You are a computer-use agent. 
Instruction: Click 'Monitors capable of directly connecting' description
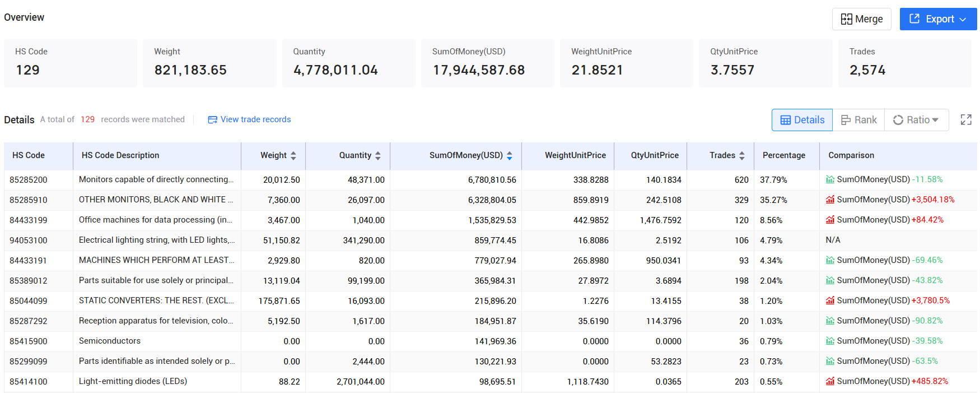click(x=156, y=179)
